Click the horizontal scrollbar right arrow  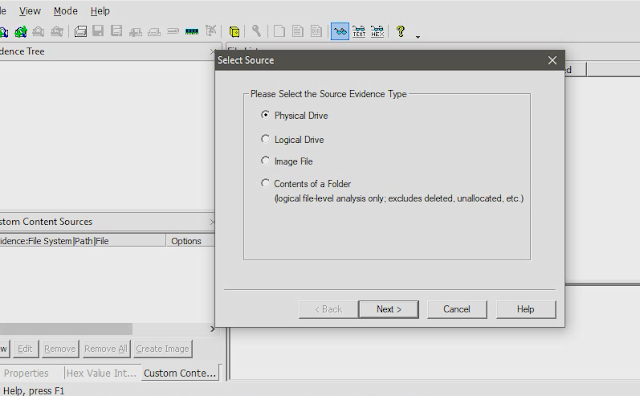pos(212,329)
